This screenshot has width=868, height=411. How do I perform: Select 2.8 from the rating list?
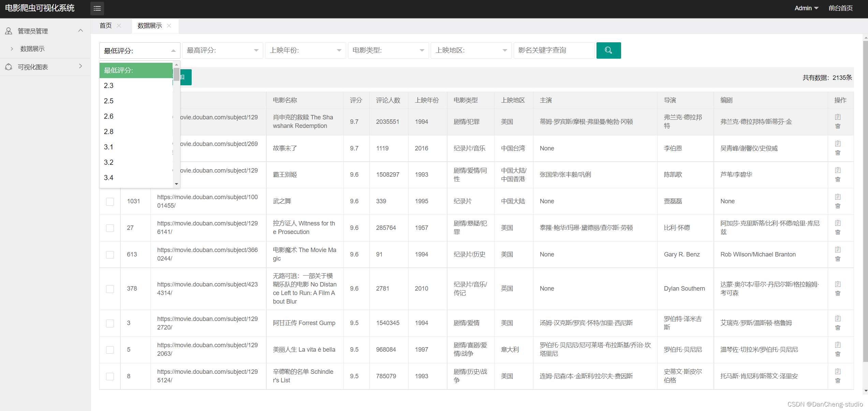136,132
